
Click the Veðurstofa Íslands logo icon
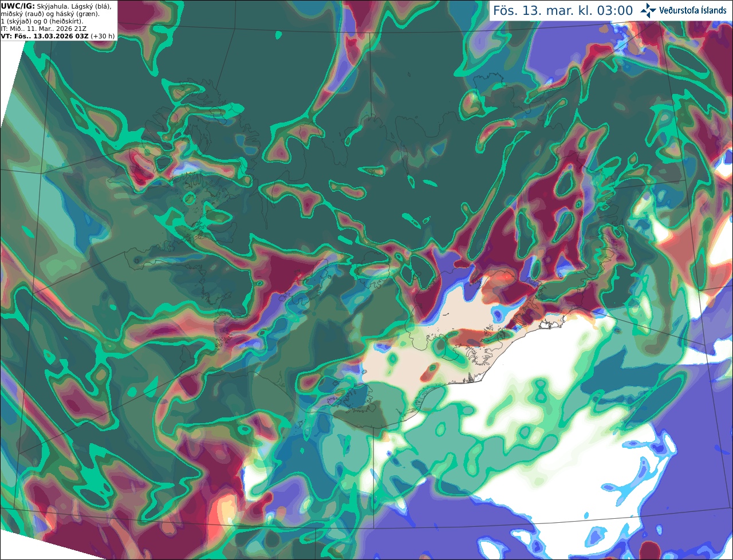coord(648,10)
